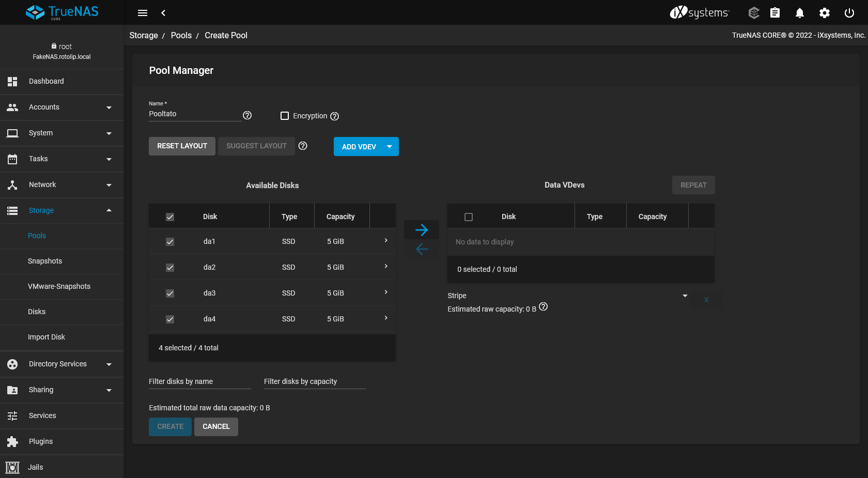Screen dimensions: 868x478
Task: Click the help icon beside Suggest Layout
Action: [303, 146]
